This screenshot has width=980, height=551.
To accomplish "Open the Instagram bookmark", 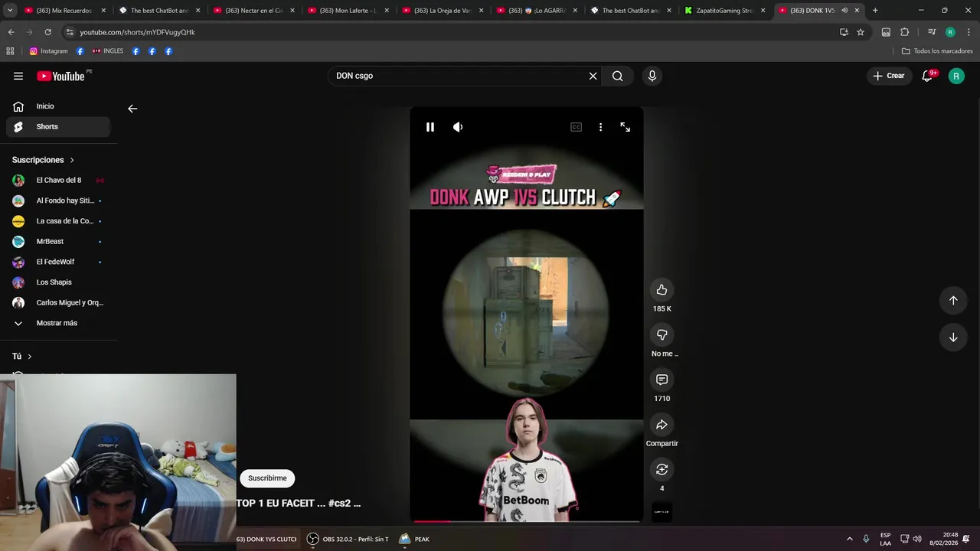I will (x=48, y=51).
